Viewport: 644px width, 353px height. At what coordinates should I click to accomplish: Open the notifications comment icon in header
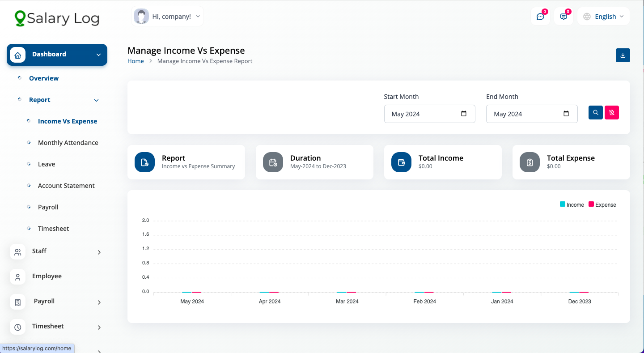point(563,17)
